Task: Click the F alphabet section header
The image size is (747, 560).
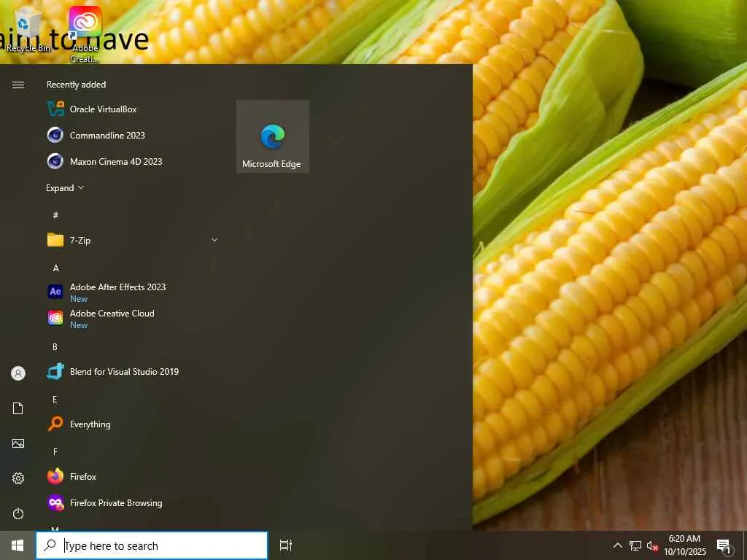Action: point(55,451)
